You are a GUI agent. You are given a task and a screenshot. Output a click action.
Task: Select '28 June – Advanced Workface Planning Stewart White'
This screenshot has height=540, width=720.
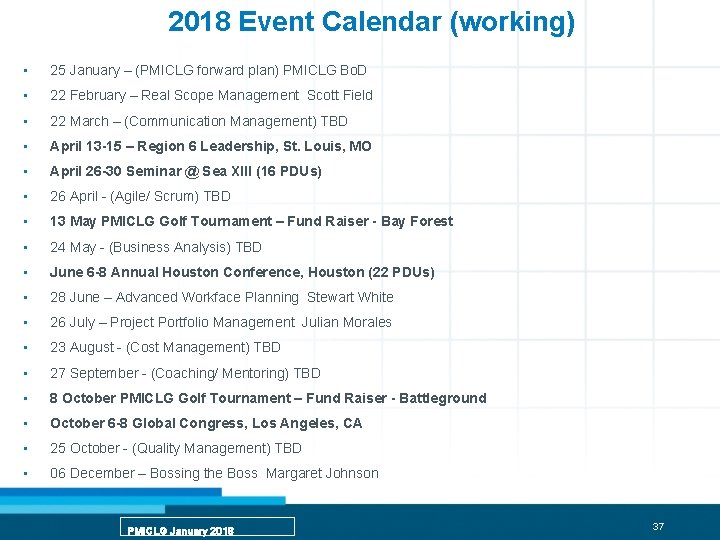[x=221, y=298]
